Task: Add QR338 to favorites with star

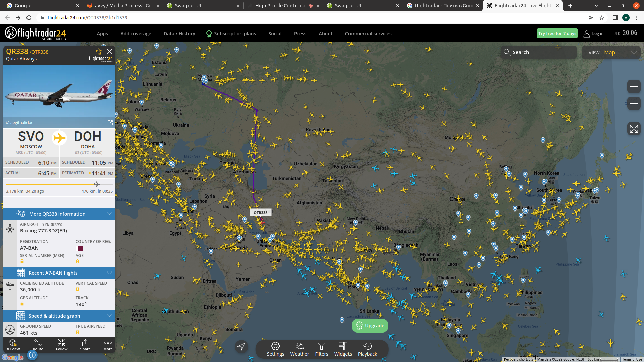Action: 98,51
